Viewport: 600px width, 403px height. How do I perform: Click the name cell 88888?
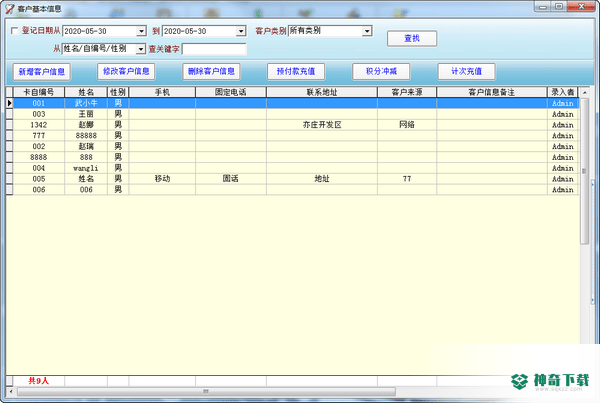[x=86, y=135]
